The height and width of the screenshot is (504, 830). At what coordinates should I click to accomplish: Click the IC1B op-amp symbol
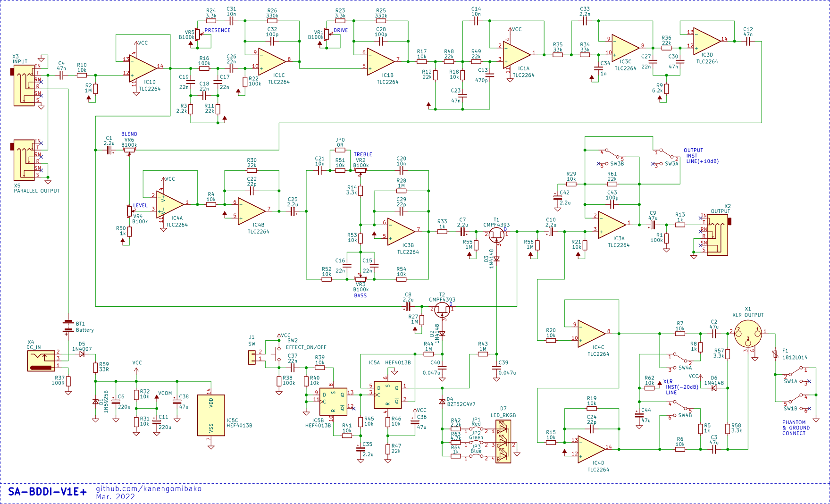(381, 62)
